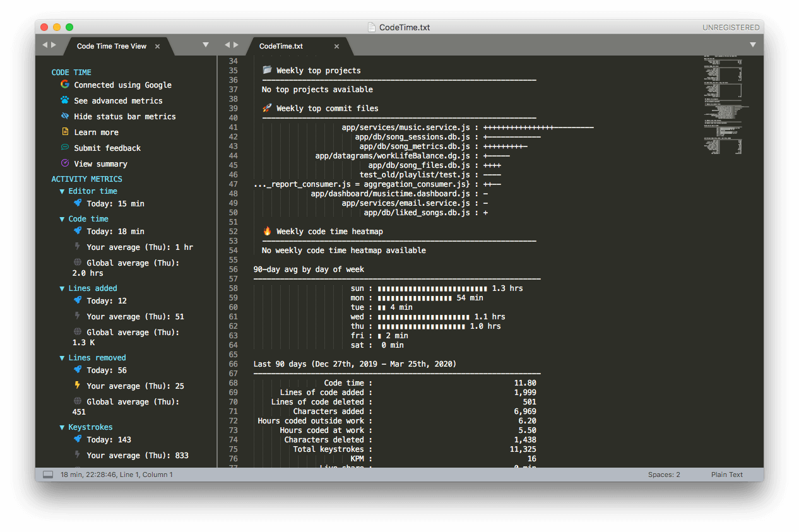The width and height of the screenshot is (799, 532).
Task: Click rocket icon beside Lines added Today: 12
Action: coord(78,300)
